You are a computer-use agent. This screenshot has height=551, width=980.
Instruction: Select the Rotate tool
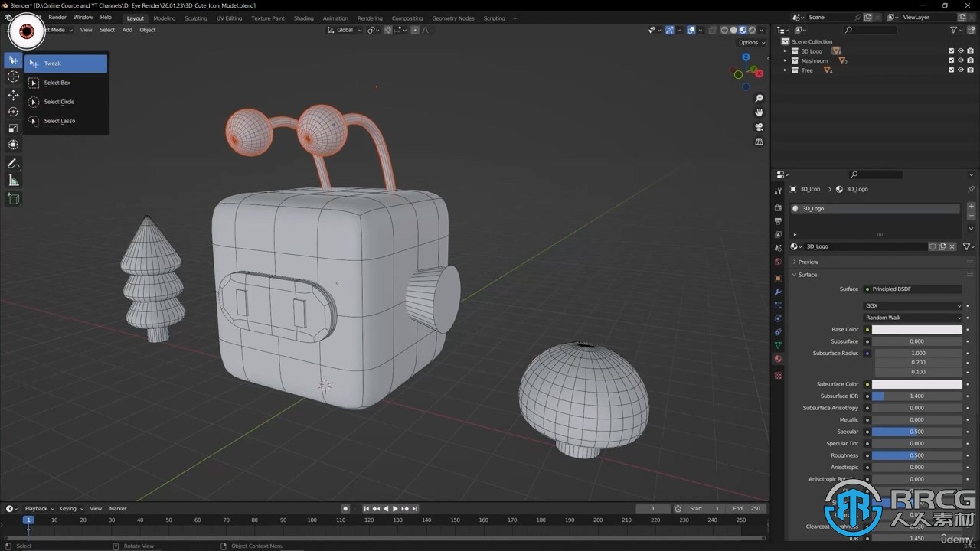(13, 112)
